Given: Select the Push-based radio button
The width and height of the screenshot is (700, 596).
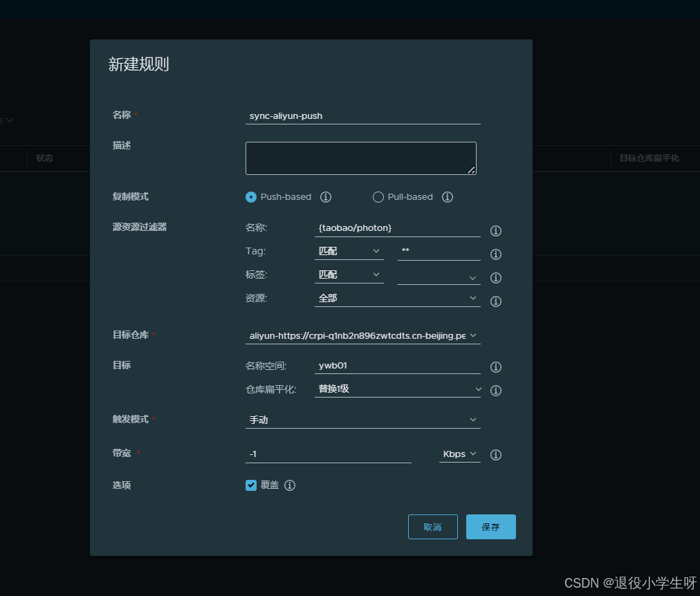Looking at the screenshot, I should tap(251, 197).
